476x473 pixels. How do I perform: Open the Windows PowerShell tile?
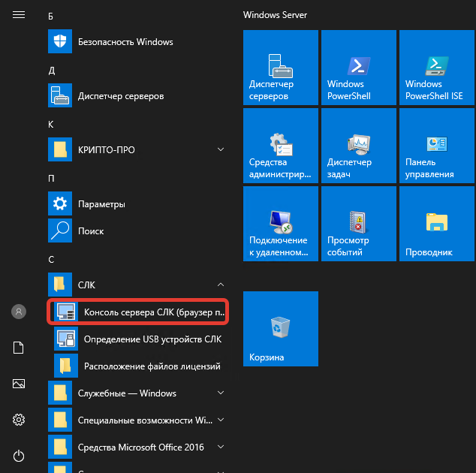(358, 68)
